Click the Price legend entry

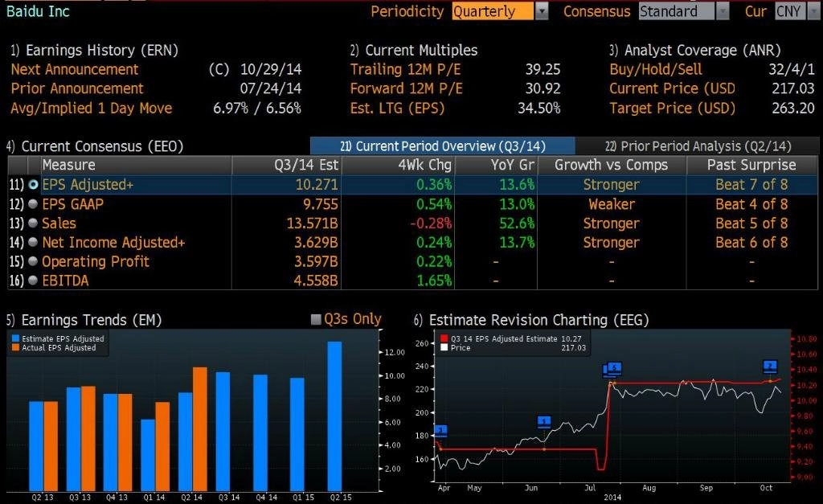tap(457, 347)
